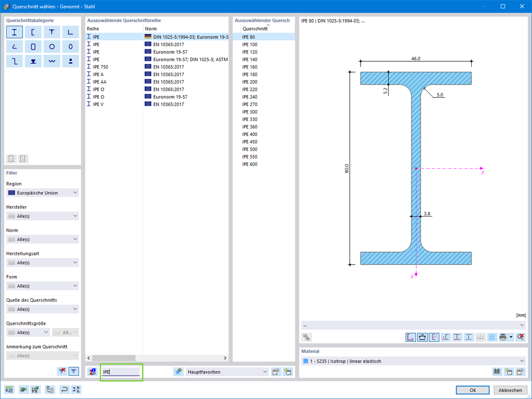Open the preview info dropdown showing --
This screenshot has width=532, height=399.
point(413,326)
